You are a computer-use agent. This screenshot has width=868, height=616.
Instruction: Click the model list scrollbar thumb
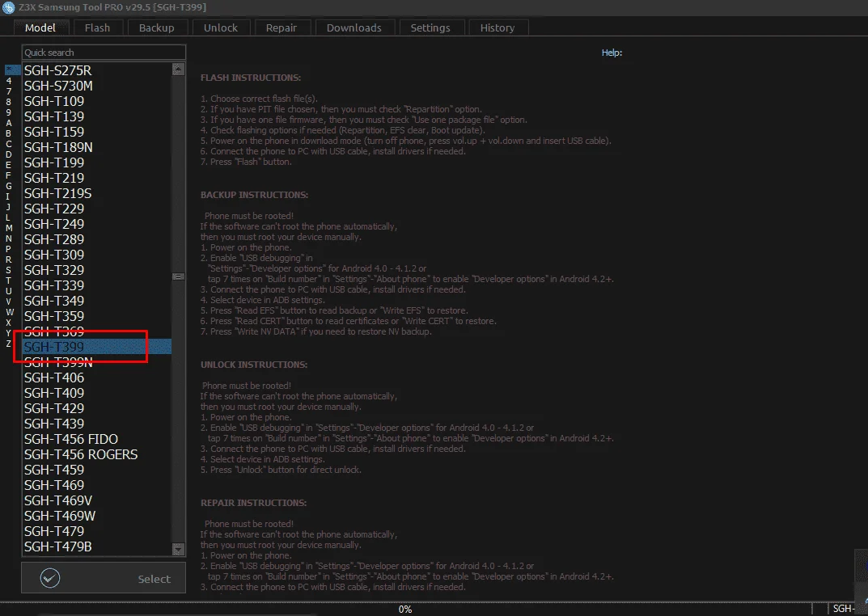click(178, 276)
